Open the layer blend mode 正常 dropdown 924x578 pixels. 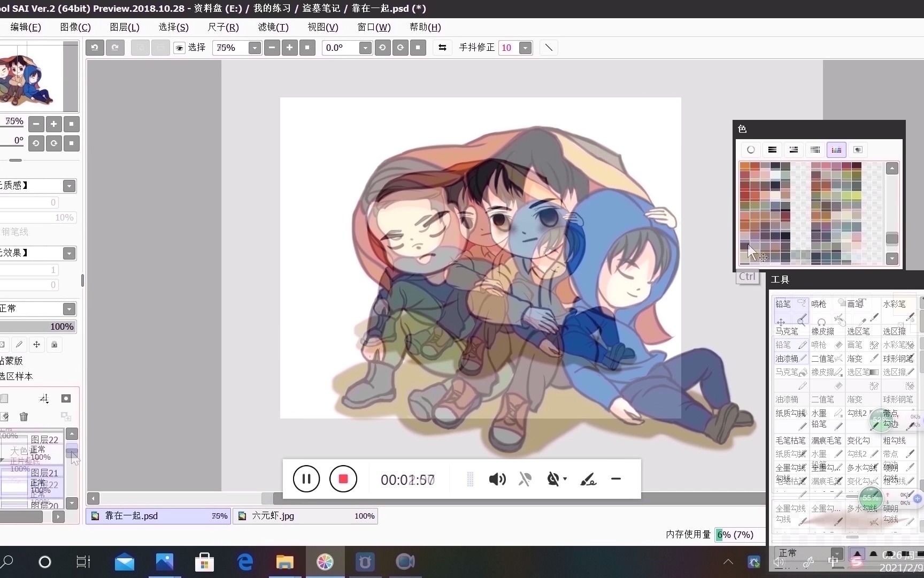tap(69, 309)
